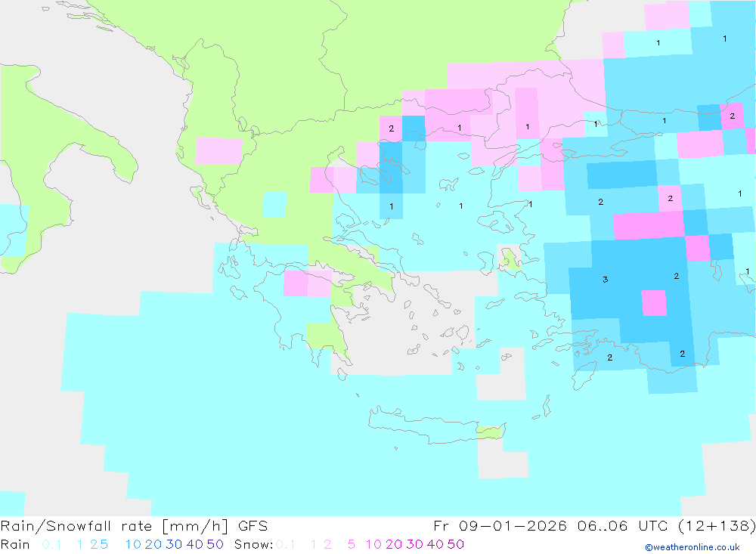Image resolution: width=756 pixels, height=554 pixels.
Task: Select the Rain 50 legend value
Action: pos(215,544)
